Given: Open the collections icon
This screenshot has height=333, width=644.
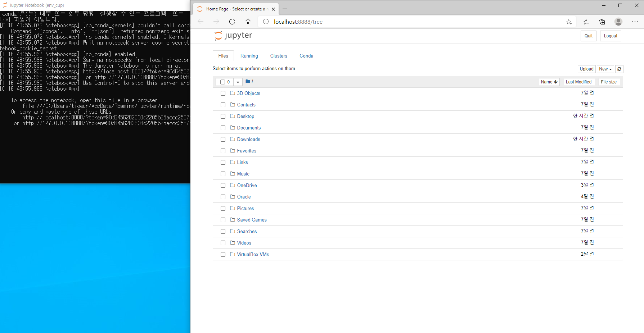Looking at the screenshot, I should 602,22.
